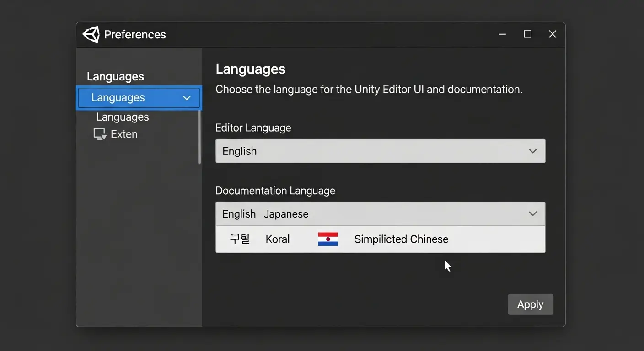Collapse the highlighted Languages dropdown in sidebar
Image resolution: width=644 pixels, height=351 pixels.
[186, 97]
